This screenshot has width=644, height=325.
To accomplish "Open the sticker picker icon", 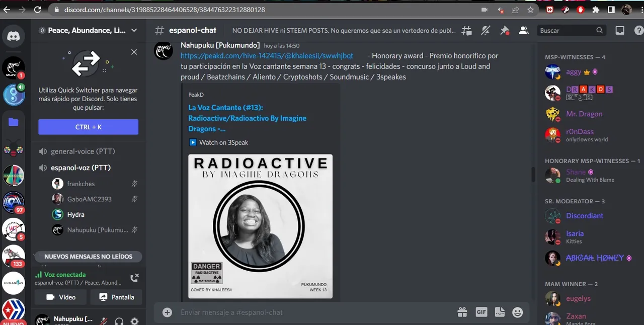I will point(500,312).
